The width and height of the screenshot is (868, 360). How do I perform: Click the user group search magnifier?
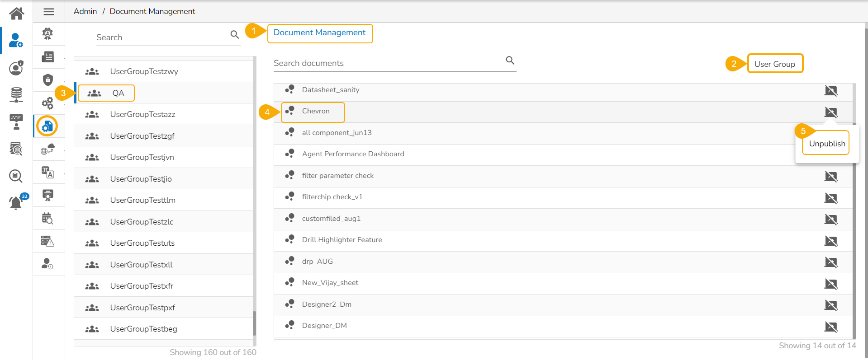(235, 35)
